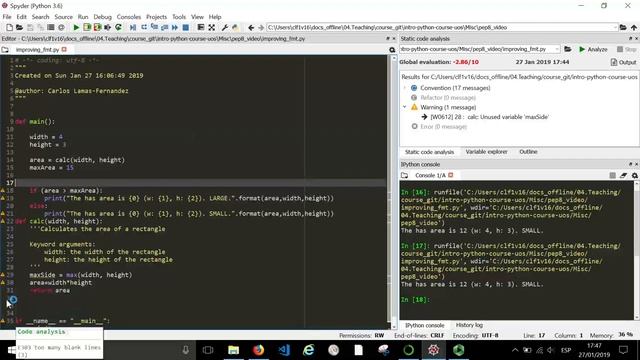The height and width of the screenshot is (360, 640).
Task: Open the Source menu
Action: click(64, 17)
